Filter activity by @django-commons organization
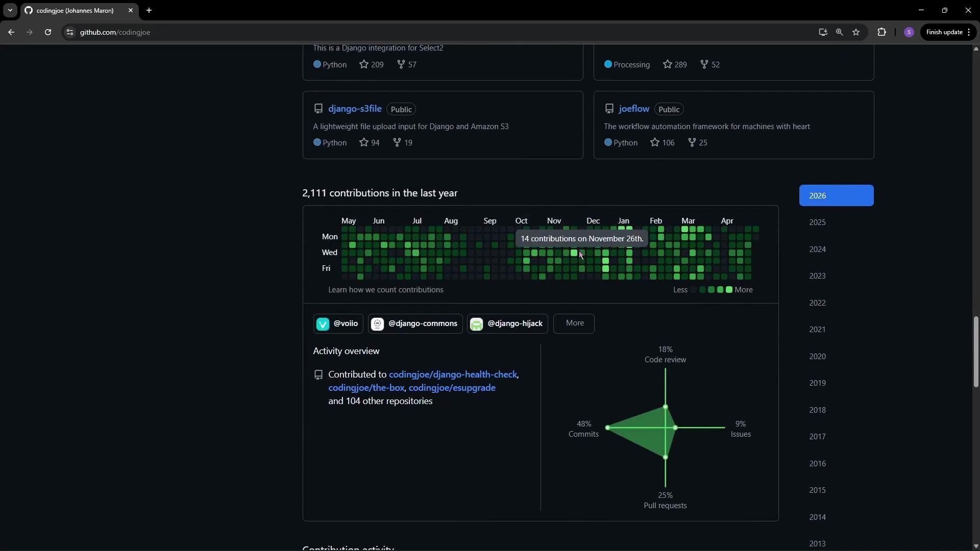This screenshot has height=551, width=980. click(415, 323)
